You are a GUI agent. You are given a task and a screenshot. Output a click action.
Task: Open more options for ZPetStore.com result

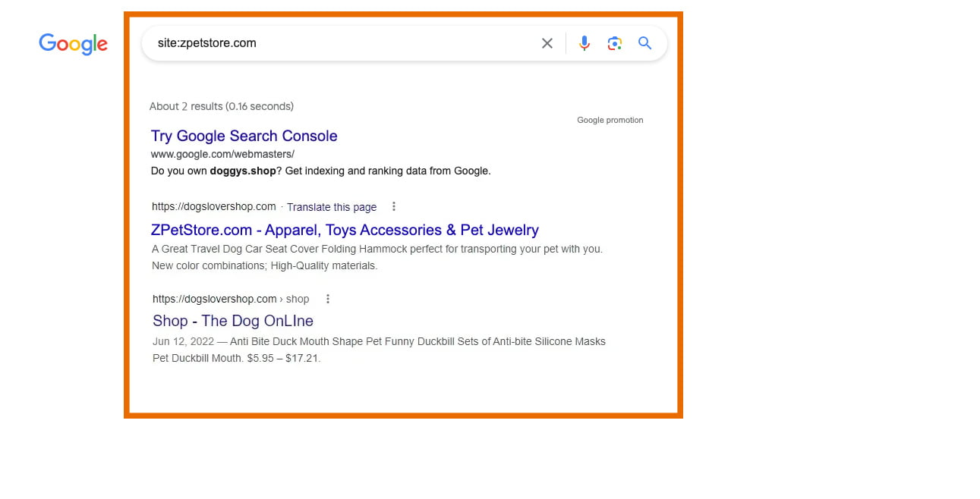pos(393,206)
